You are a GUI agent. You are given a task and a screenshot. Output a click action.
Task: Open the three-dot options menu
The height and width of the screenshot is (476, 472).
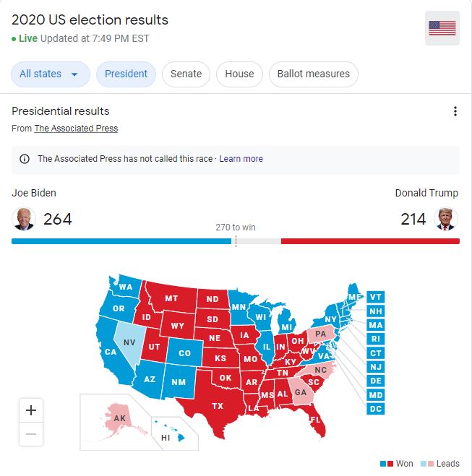[455, 111]
